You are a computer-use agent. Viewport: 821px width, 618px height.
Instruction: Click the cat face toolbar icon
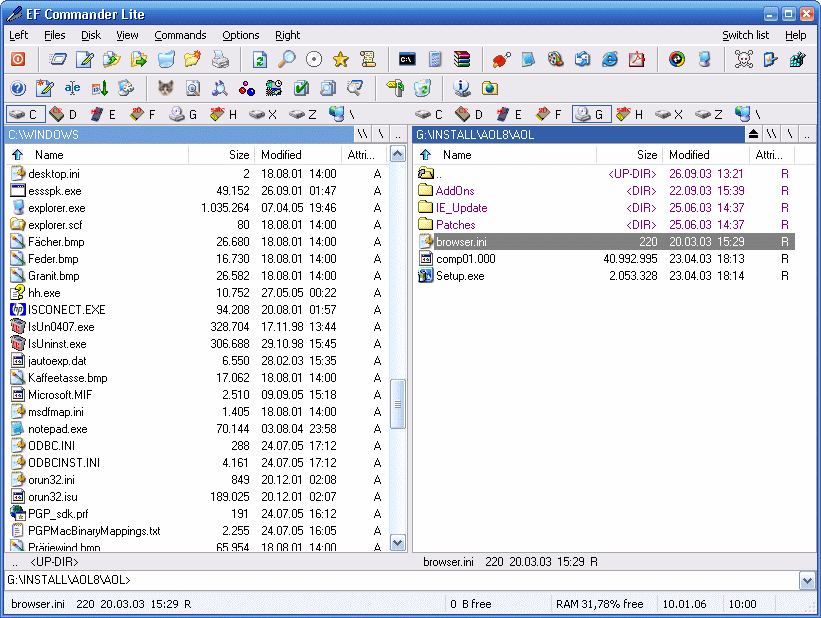coord(166,88)
